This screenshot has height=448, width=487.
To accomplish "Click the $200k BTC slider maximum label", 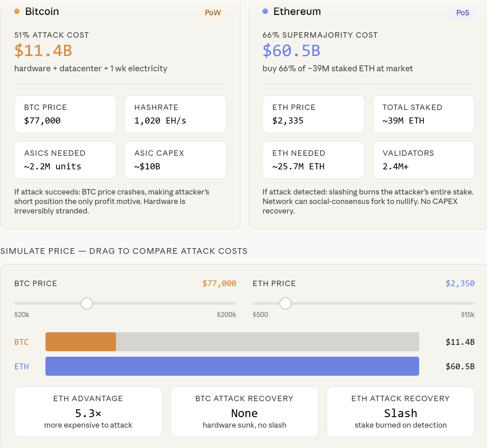I will 227,315.
